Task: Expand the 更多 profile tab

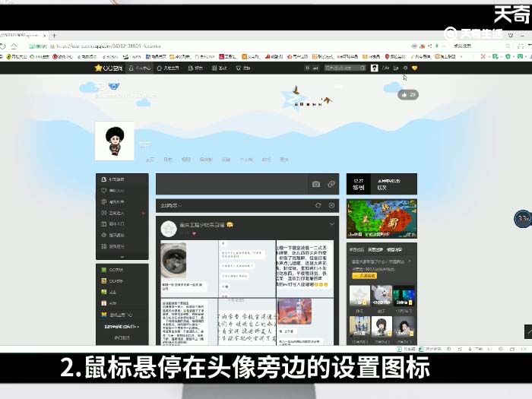Action: pyautogui.click(x=284, y=160)
